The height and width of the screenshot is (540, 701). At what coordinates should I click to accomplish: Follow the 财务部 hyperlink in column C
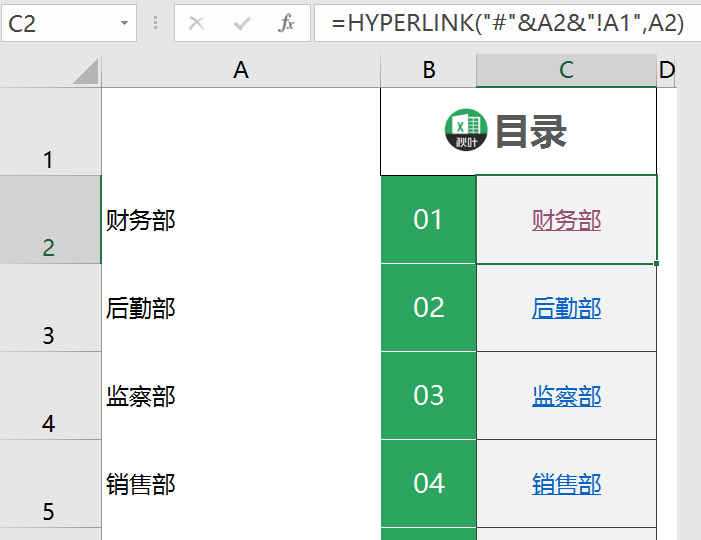[566, 220]
